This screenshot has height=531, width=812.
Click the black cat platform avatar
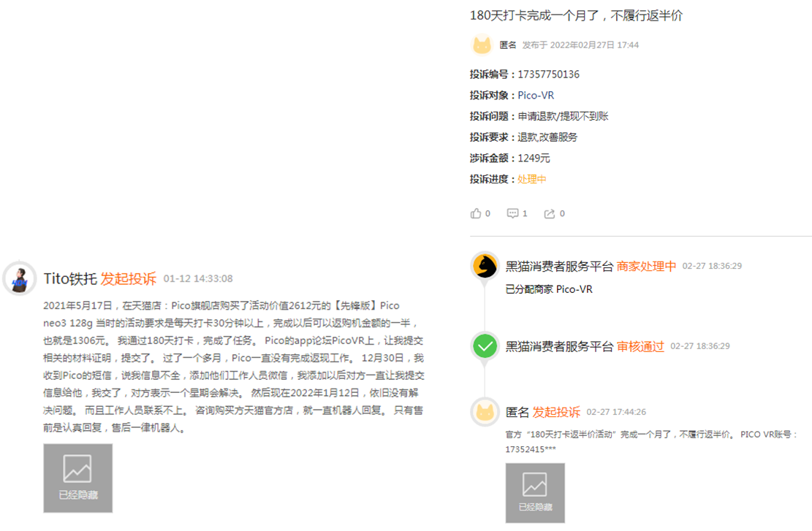485,267
